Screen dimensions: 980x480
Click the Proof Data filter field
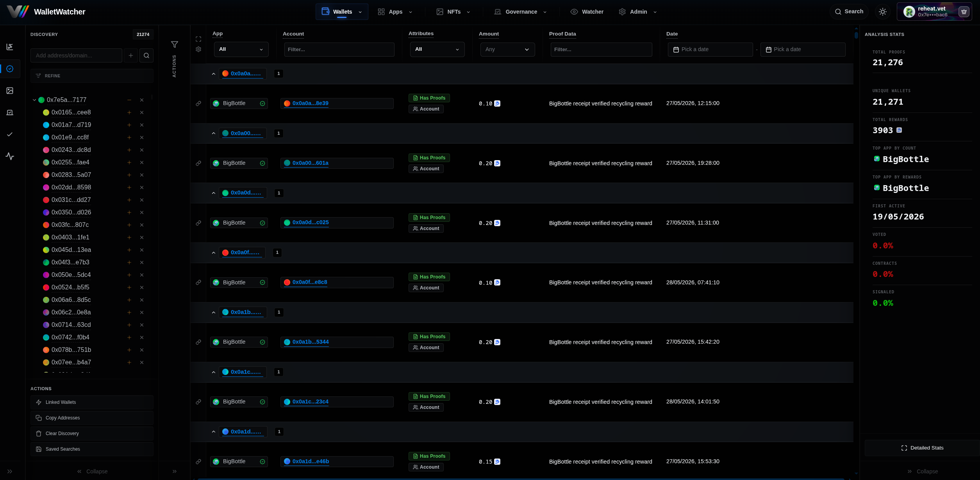(601, 50)
